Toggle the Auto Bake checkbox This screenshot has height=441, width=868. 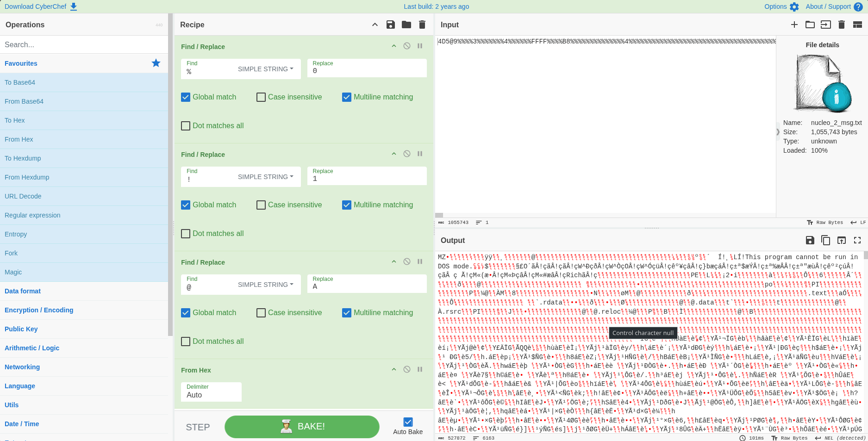pyautogui.click(x=408, y=422)
